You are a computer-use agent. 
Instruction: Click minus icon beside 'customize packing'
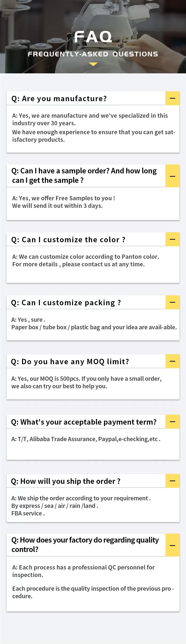172,302
